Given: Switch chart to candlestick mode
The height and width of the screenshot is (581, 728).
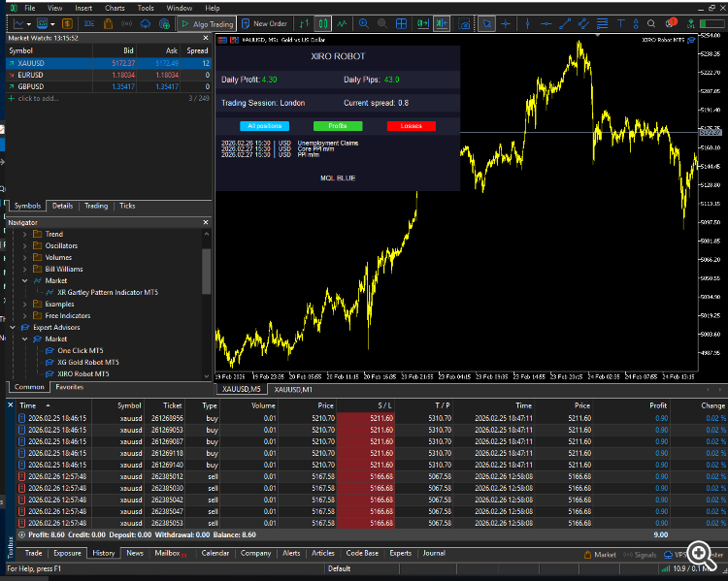Looking at the screenshot, I should (x=322, y=23).
